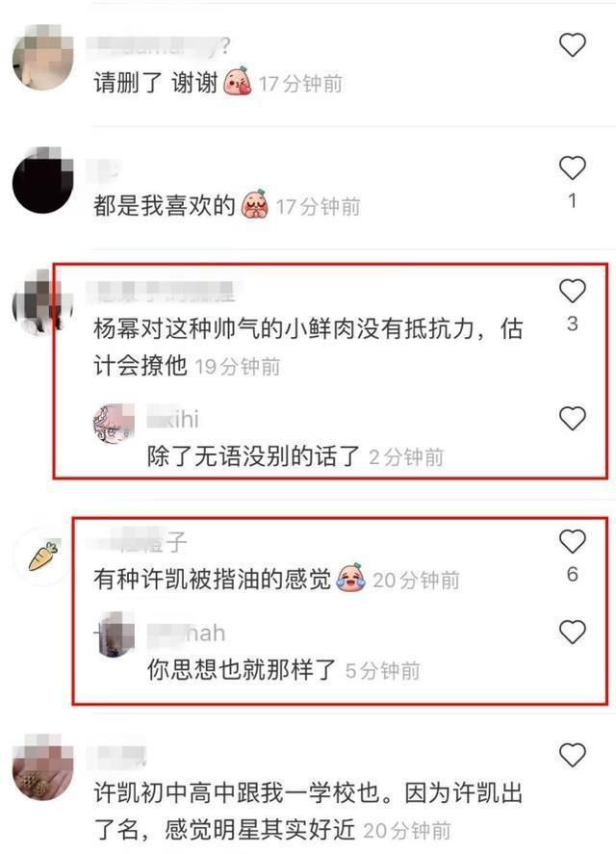Like the '有种许凯被揩油的感觉' comment heart
616x854 pixels.
coord(572,541)
